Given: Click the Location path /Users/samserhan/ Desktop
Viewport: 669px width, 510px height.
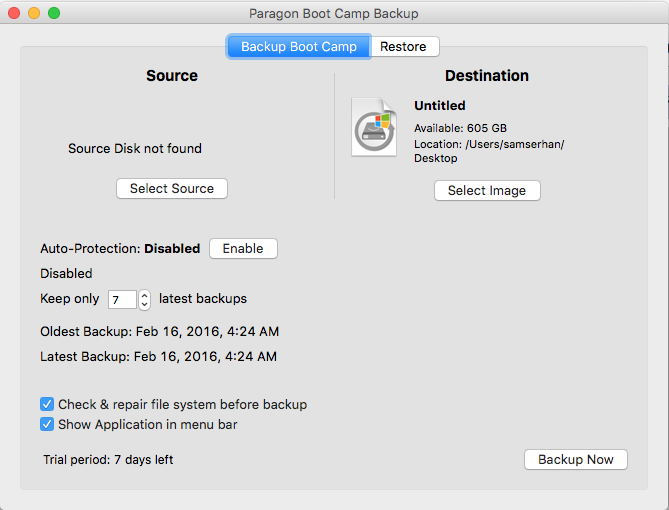Looking at the screenshot, I should click(489, 151).
